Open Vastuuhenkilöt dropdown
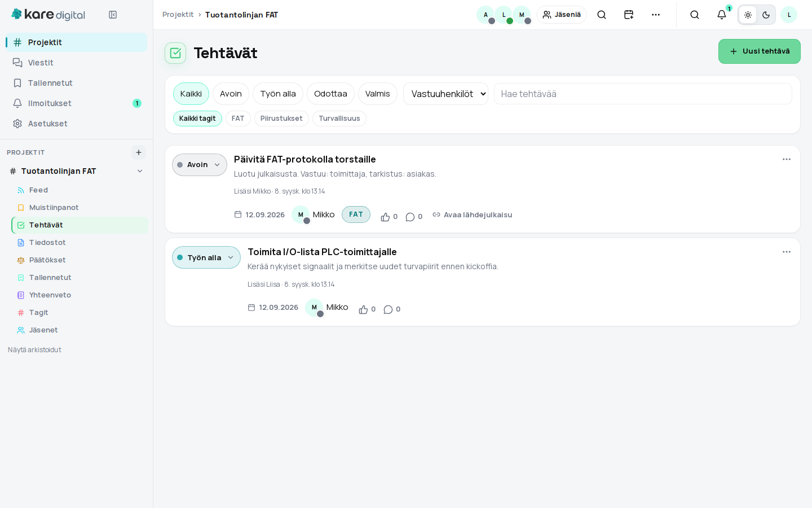 (x=446, y=94)
